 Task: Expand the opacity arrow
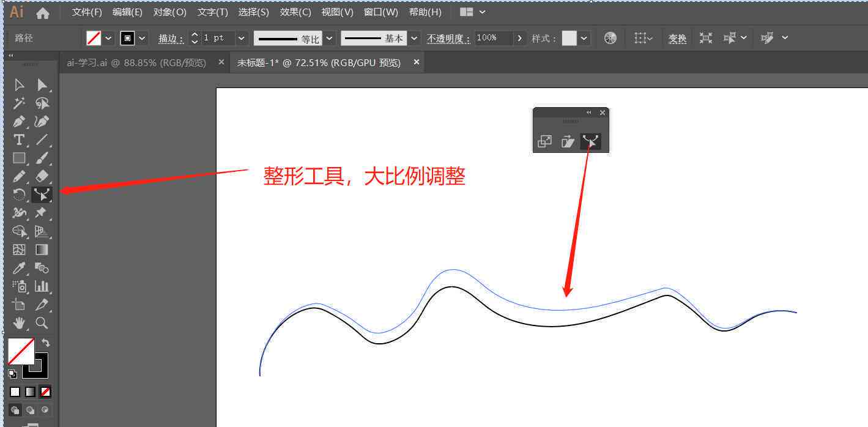click(520, 38)
